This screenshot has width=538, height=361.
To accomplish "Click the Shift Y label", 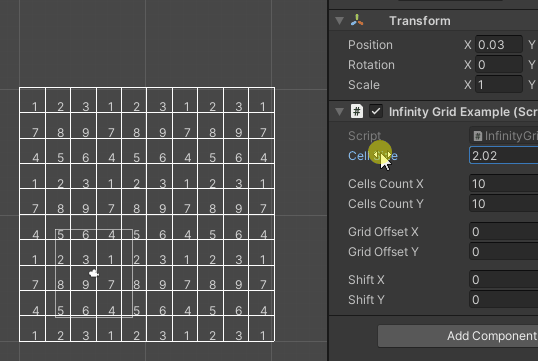I will pyautogui.click(x=366, y=300).
